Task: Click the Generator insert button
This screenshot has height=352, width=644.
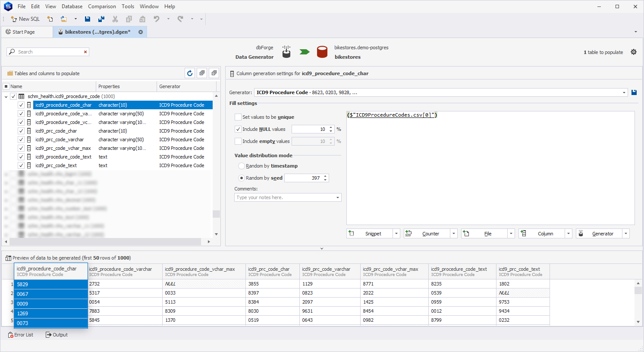Action: click(599, 234)
